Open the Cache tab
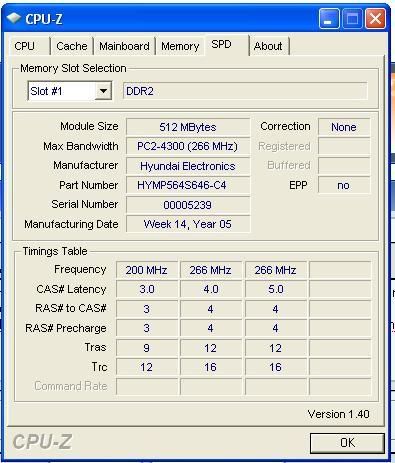The width and height of the screenshot is (395, 463). [x=72, y=46]
